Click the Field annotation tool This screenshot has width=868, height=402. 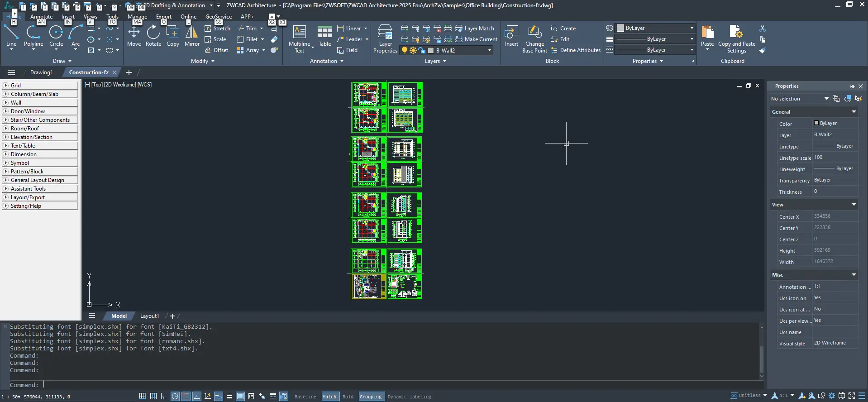point(347,50)
